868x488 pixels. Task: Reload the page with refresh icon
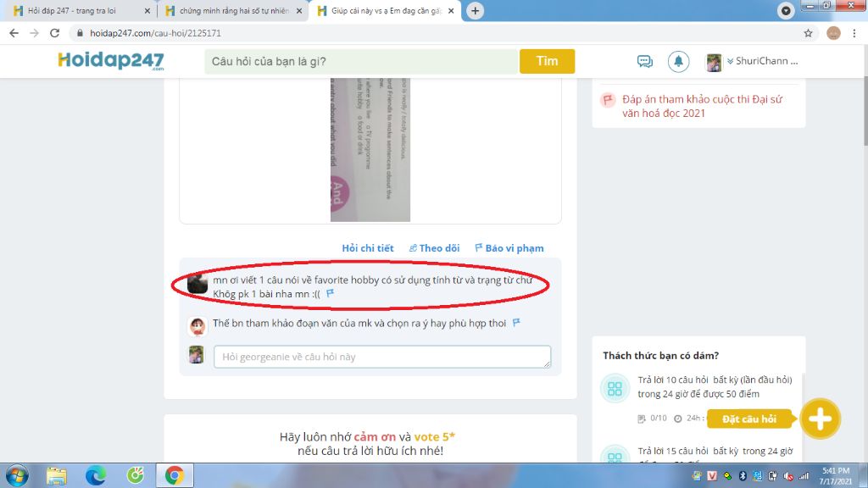tap(54, 33)
